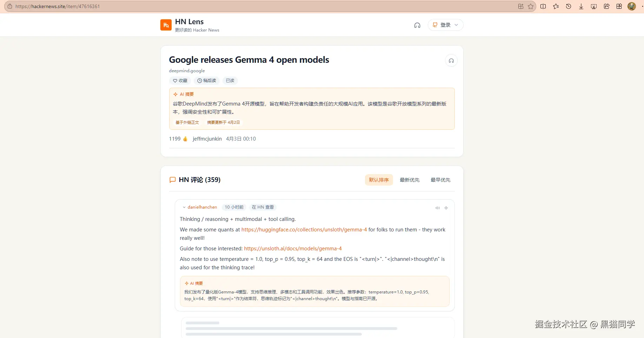Click the browser share icon
Screen dimensions: 644x338
pyautogui.click(x=606, y=6)
